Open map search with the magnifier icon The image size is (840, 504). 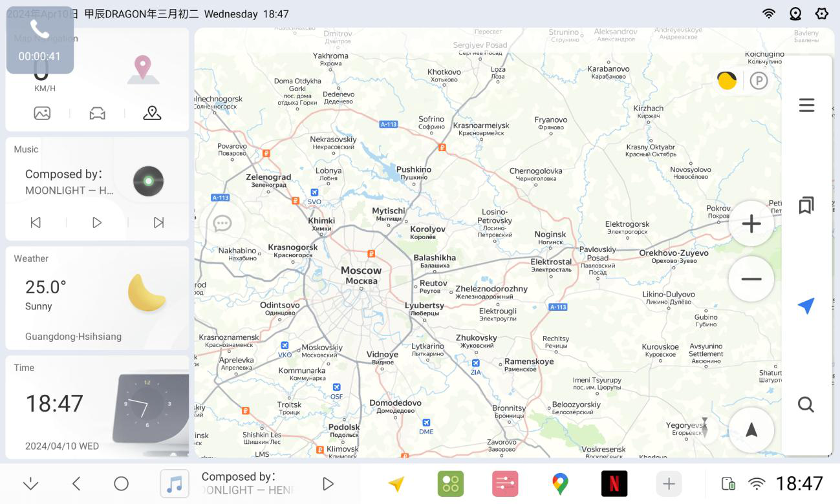[806, 404]
